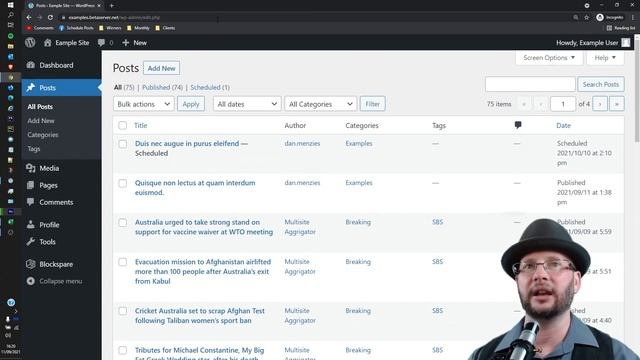Go to next page of posts

[600, 104]
